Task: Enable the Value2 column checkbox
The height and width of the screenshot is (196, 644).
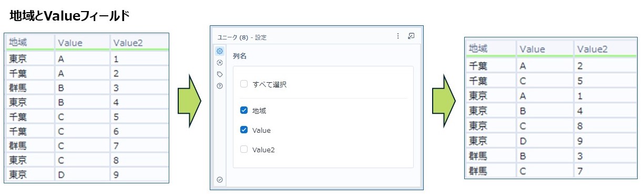Action: 244,150
